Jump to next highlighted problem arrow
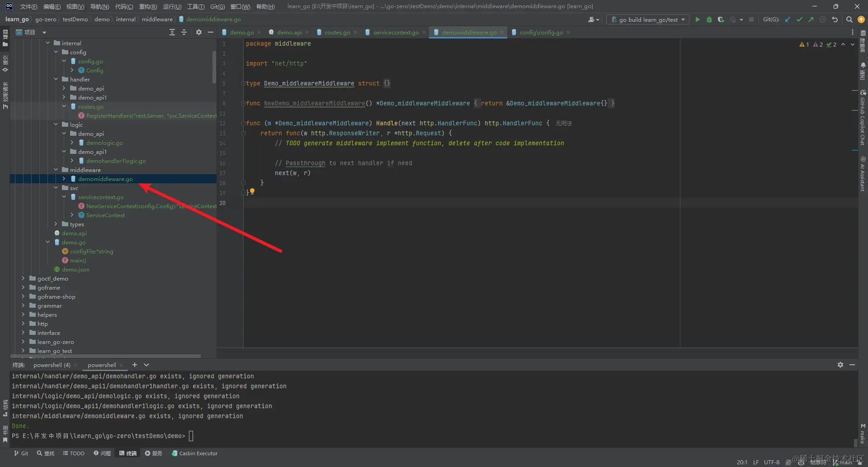Image resolution: width=868 pixels, height=467 pixels. [853, 44]
